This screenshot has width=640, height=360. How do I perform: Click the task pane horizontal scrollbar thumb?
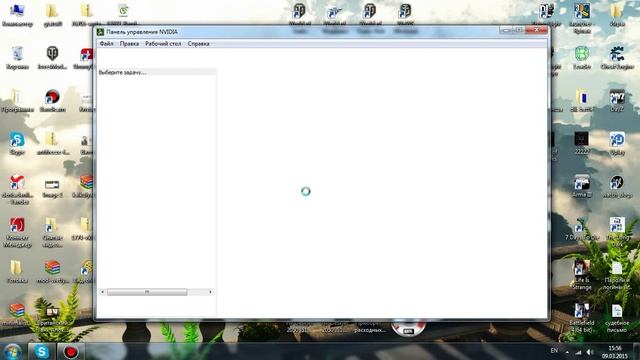click(x=147, y=292)
